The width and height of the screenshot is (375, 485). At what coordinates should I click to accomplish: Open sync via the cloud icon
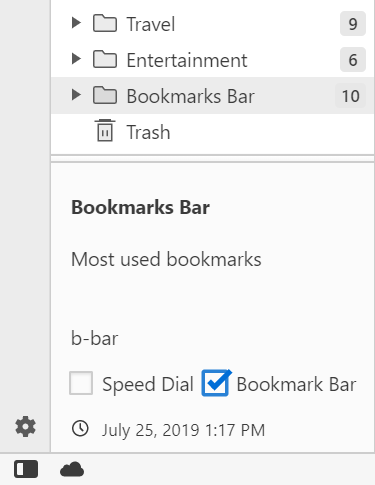[x=72, y=469]
